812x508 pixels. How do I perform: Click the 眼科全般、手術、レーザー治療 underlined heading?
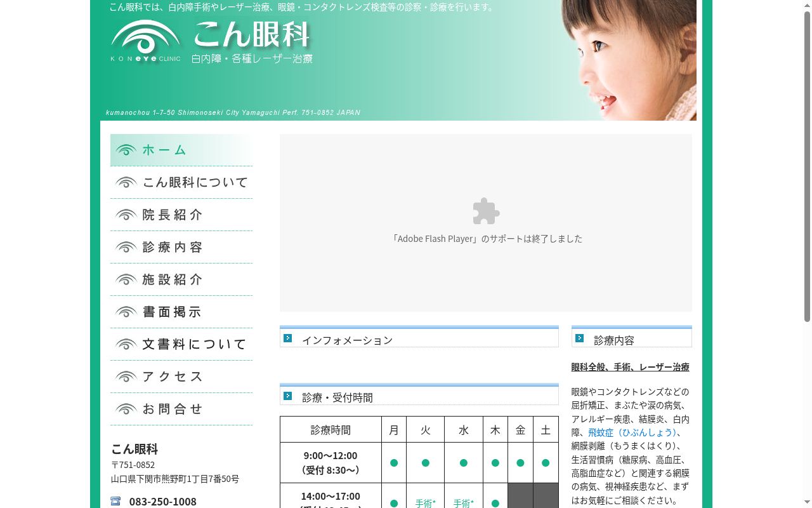(x=630, y=367)
